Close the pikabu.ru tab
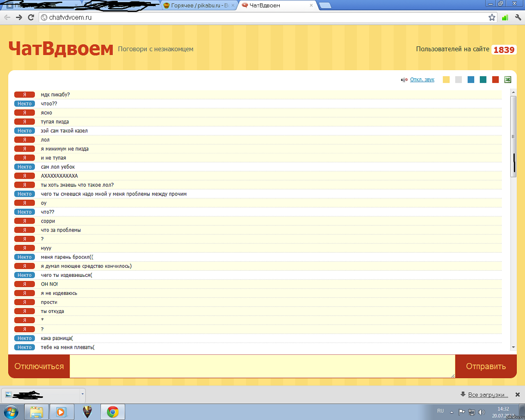 (233, 5)
